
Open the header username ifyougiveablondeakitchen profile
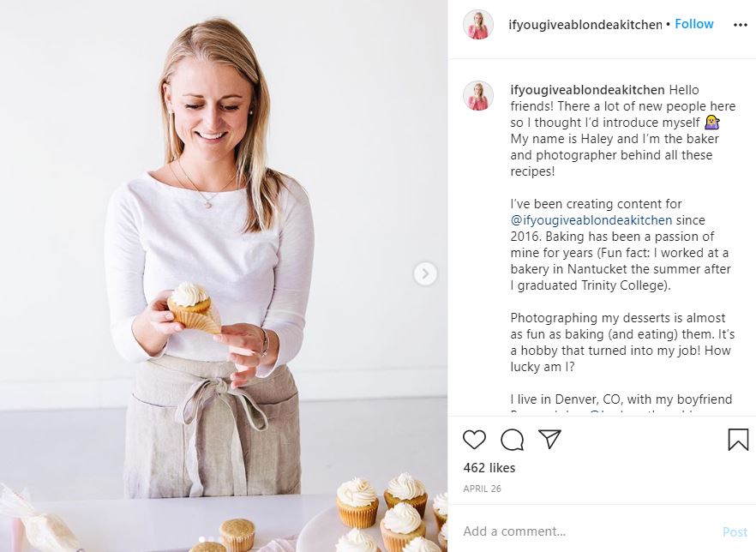click(586, 25)
